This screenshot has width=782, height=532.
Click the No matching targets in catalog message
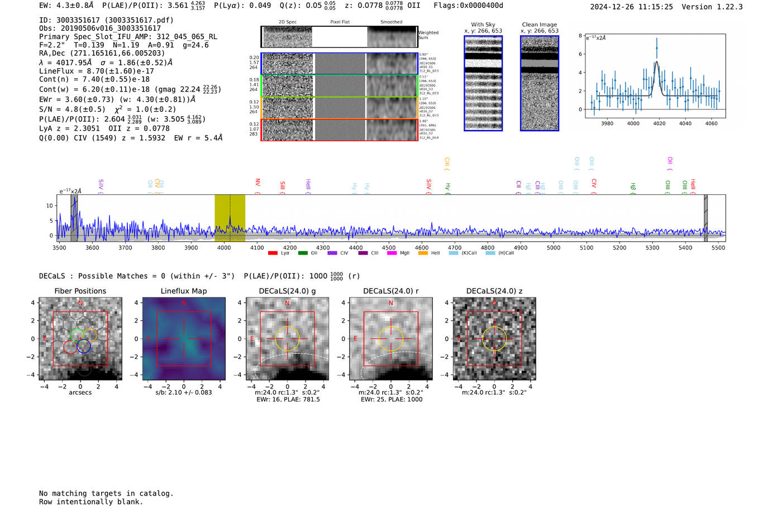pos(106,493)
